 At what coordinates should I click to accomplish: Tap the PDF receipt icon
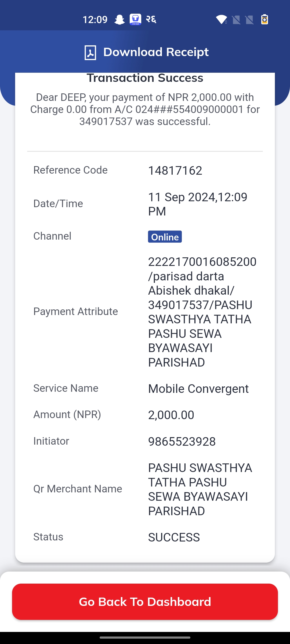(x=90, y=52)
